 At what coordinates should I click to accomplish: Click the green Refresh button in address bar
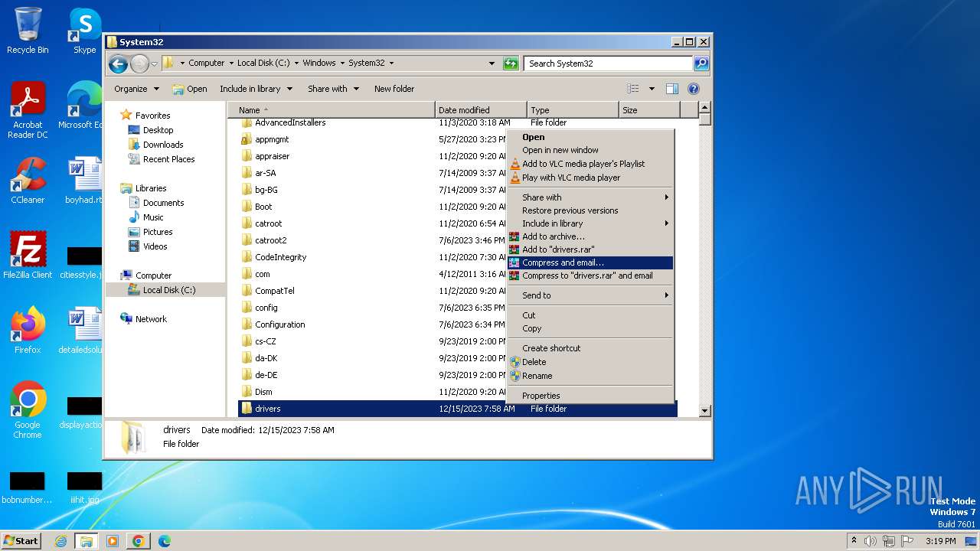click(x=511, y=64)
